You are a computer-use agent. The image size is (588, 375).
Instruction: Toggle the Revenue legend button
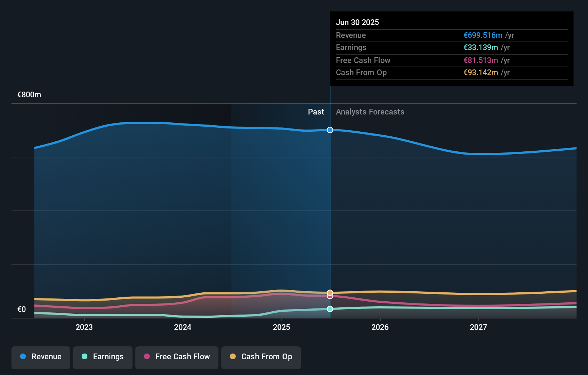(41, 357)
